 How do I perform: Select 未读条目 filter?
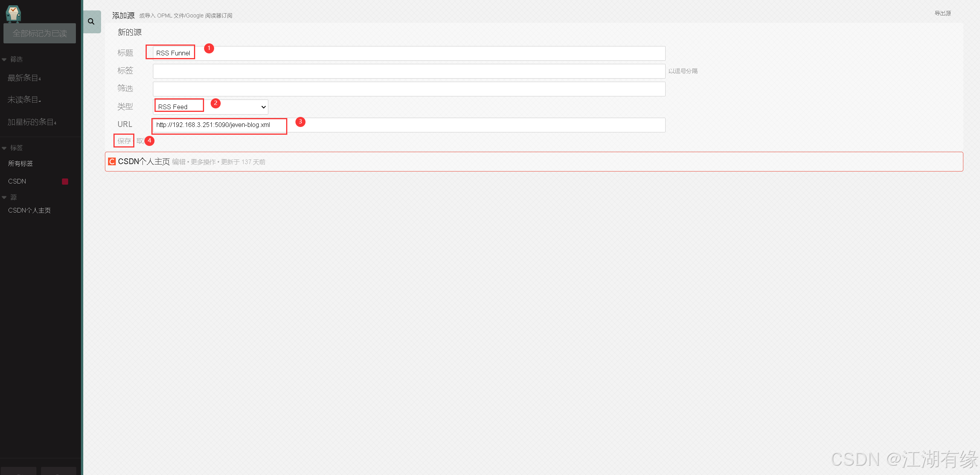pos(24,100)
